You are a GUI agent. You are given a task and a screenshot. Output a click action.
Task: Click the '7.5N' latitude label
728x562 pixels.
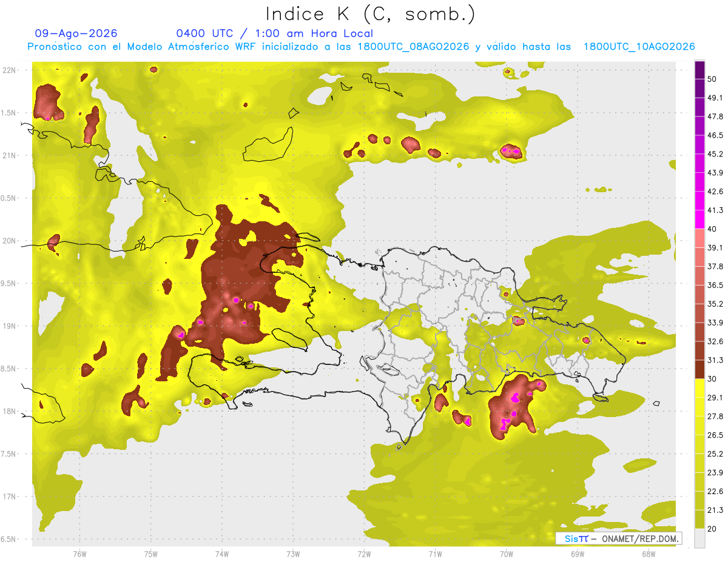click(x=8, y=453)
